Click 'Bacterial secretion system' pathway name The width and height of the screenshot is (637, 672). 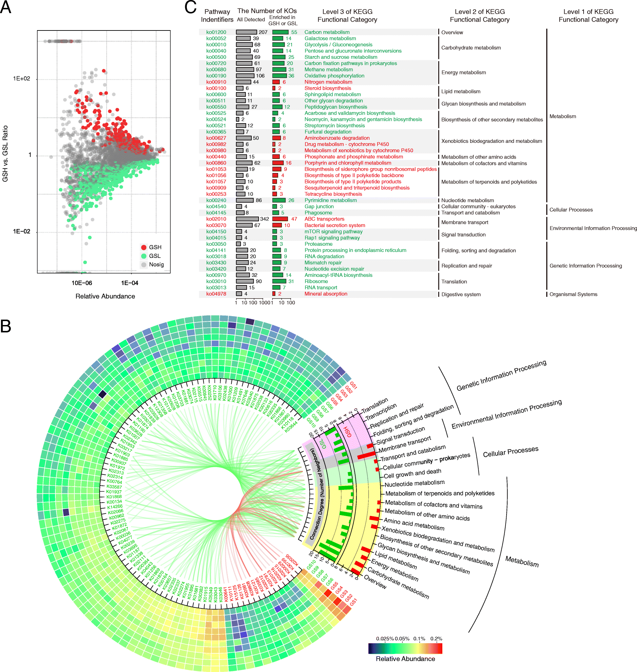335,225
